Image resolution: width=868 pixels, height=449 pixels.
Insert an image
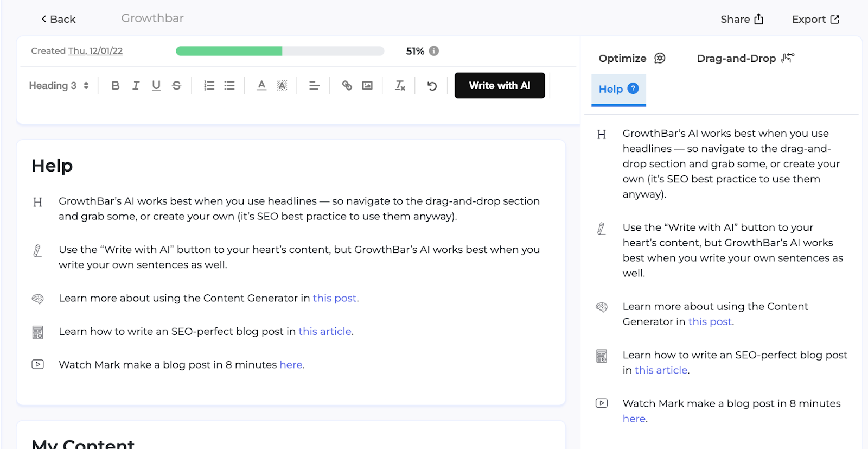[x=367, y=86]
